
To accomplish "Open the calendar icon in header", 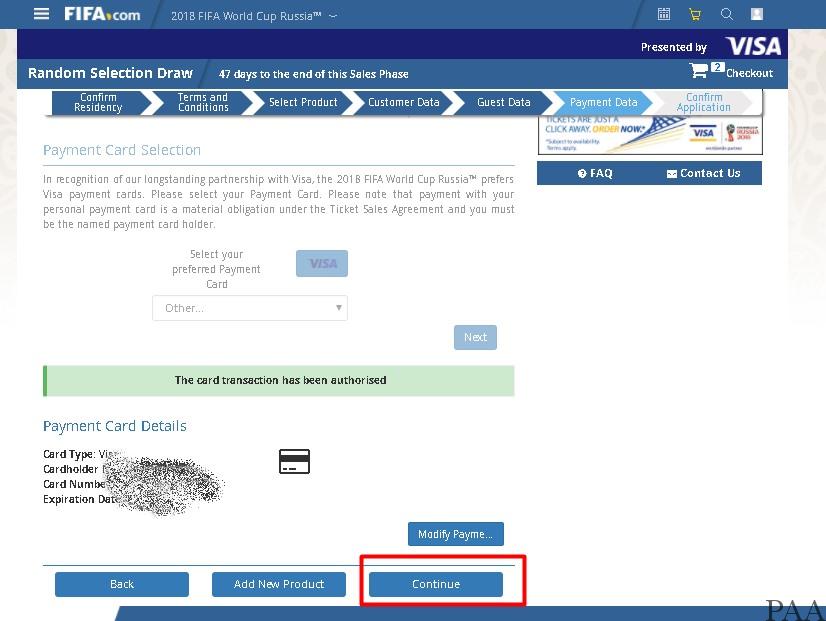I will pos(664,14).
